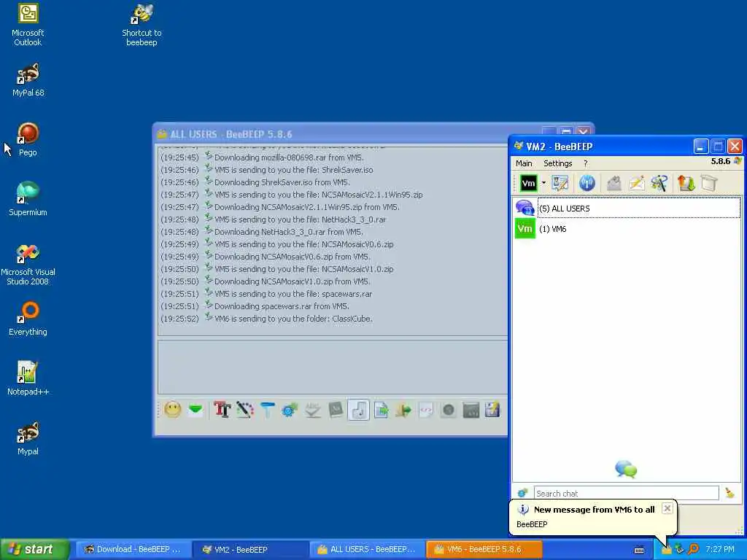This screenshot has width=747, height=560.
Task: Click the line 'Downloading spacewars.rar from VM5.'
Action: click(x=282, y=306)
